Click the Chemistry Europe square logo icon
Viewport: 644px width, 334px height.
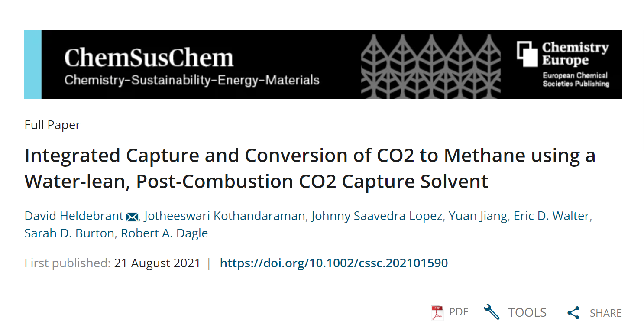(527, 54)
